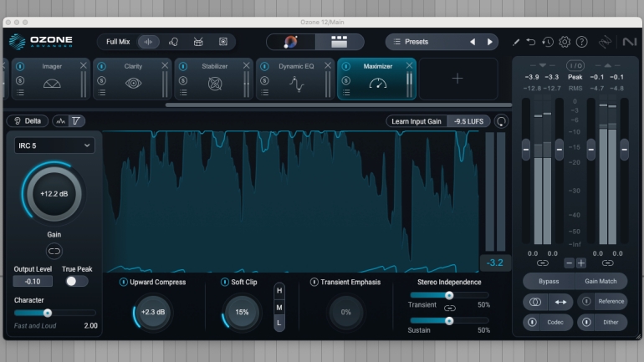Go to the previous preset arrow
Viewport: 644px width, 362px height.
pos(473,42)
